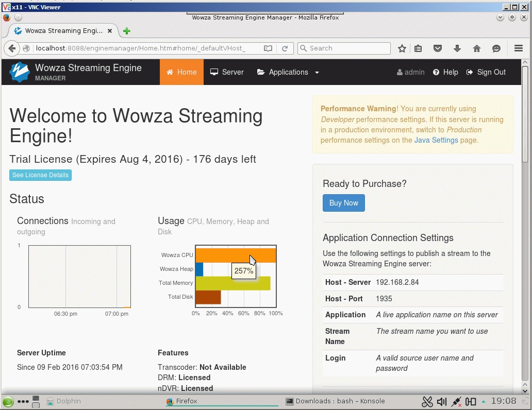The width and height of the screenshot is (532, 410).
Task: Click the Server Uptime date text
Action: click(70, 367)
